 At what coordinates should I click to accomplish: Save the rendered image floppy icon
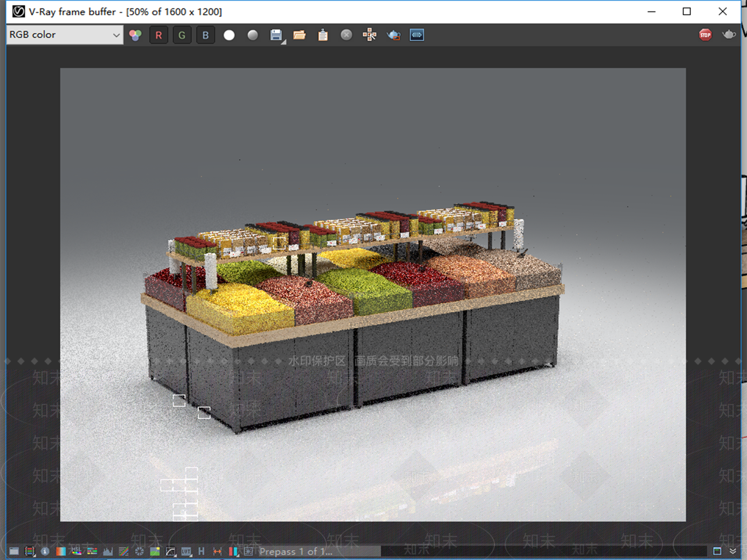(x=276, y=35)
